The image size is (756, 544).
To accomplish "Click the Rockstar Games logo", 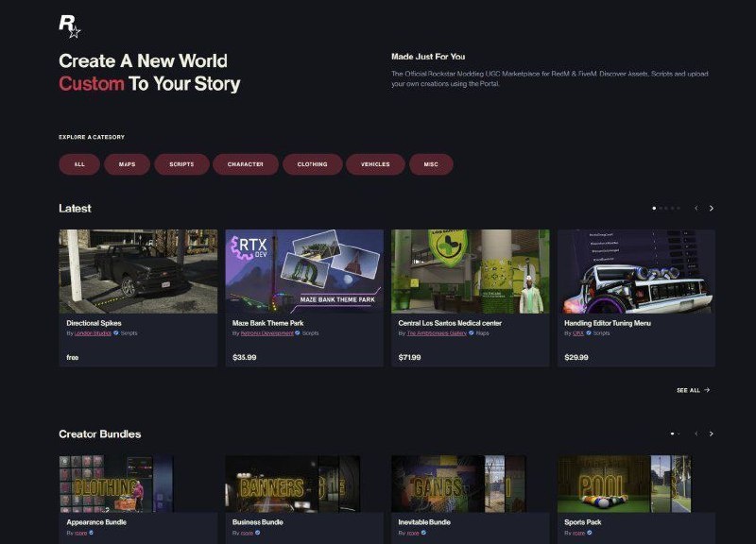I will click(69, 26).
